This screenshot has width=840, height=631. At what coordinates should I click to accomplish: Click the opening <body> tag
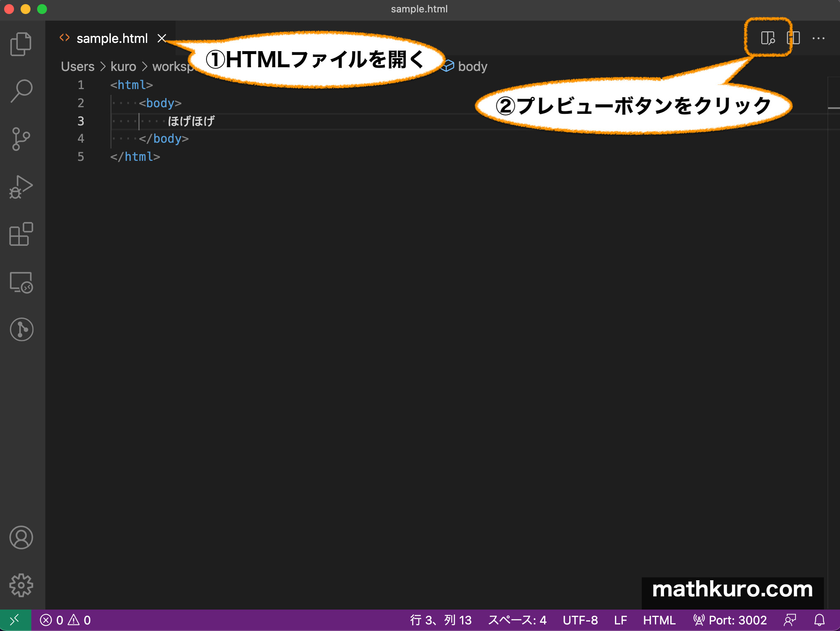click(160, 103)
